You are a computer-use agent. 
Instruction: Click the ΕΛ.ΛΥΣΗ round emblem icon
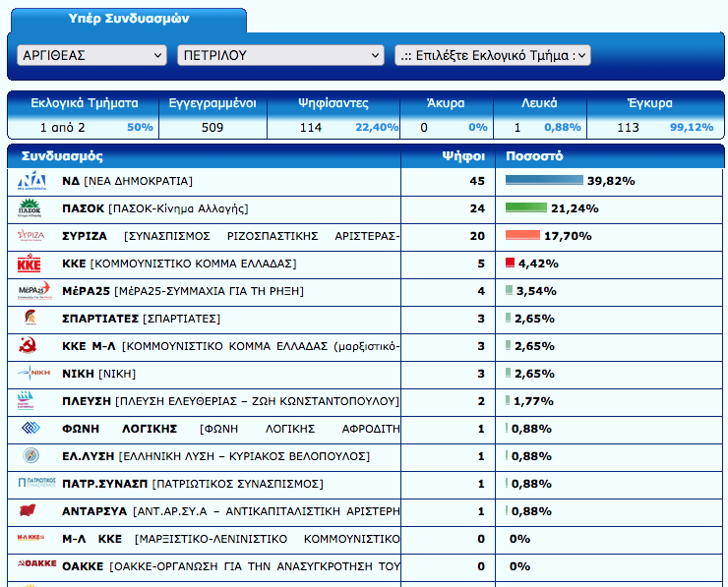pyautogui.click(x=30, y=456)
